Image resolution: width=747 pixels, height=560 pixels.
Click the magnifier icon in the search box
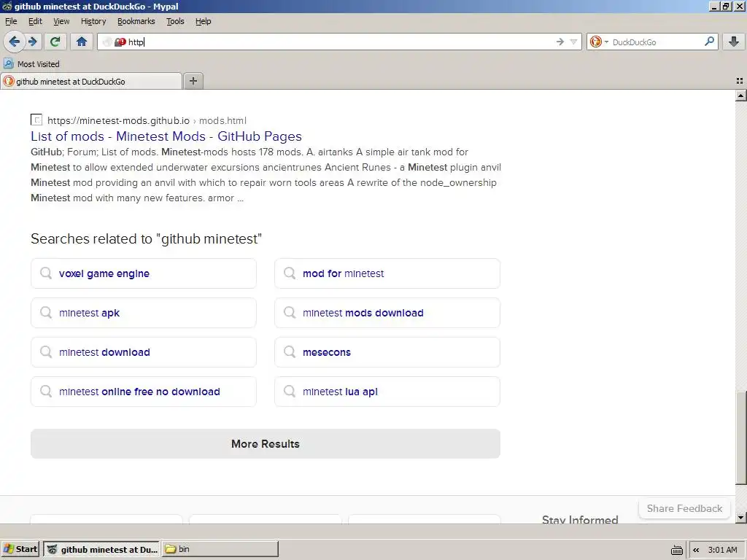click(x=709, y=42)
